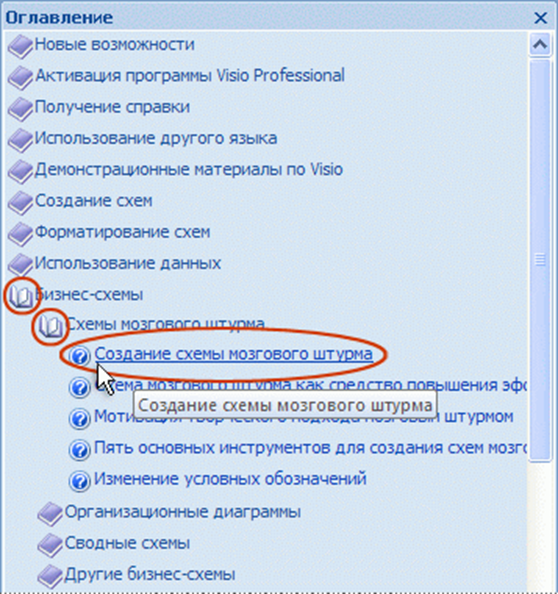Click the book icon beside Использование другого языка
This screenshot has width=558, height=594.
(x=20, y=141)
